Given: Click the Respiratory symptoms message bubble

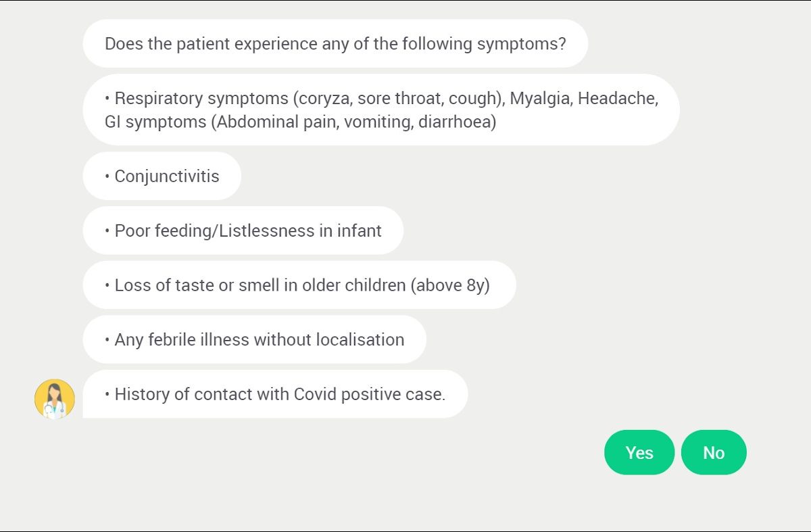Looking at the screenshot, I should [x=381, y=110].
